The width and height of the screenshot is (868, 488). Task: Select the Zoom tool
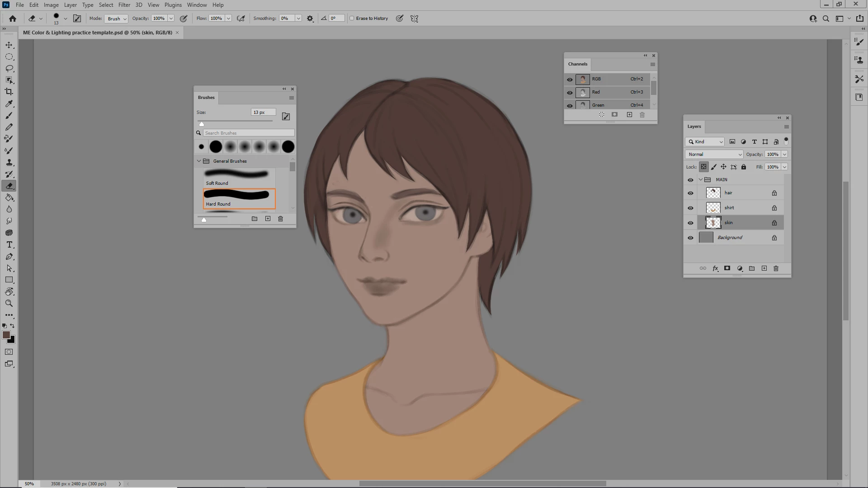9,303
